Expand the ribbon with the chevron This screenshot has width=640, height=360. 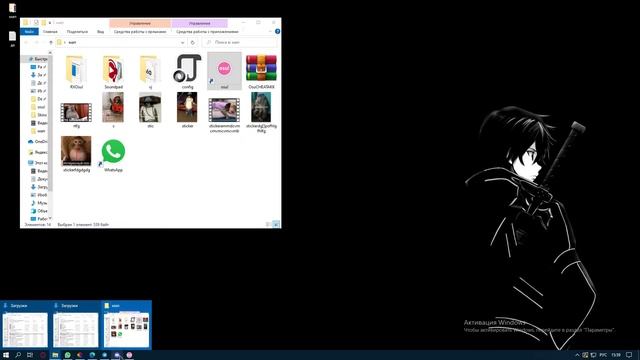tap(270, 31)
